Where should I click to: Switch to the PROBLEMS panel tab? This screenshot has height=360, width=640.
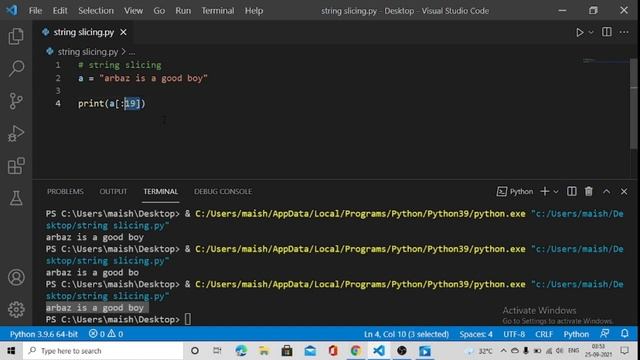tap(65, 191)
